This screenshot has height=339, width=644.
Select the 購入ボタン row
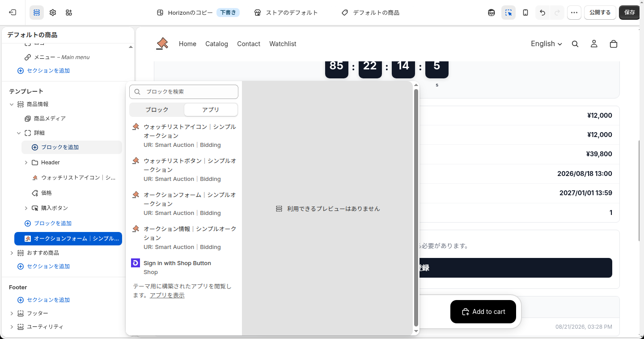[72, 208]
